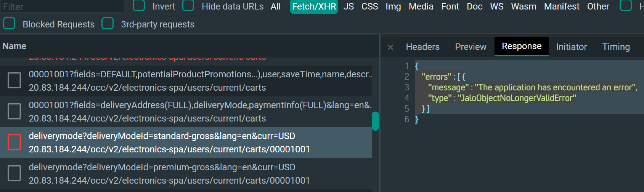Select deliverymode standard-gross request row
Viewport: 644px width, 192px height.
point(186,143)
